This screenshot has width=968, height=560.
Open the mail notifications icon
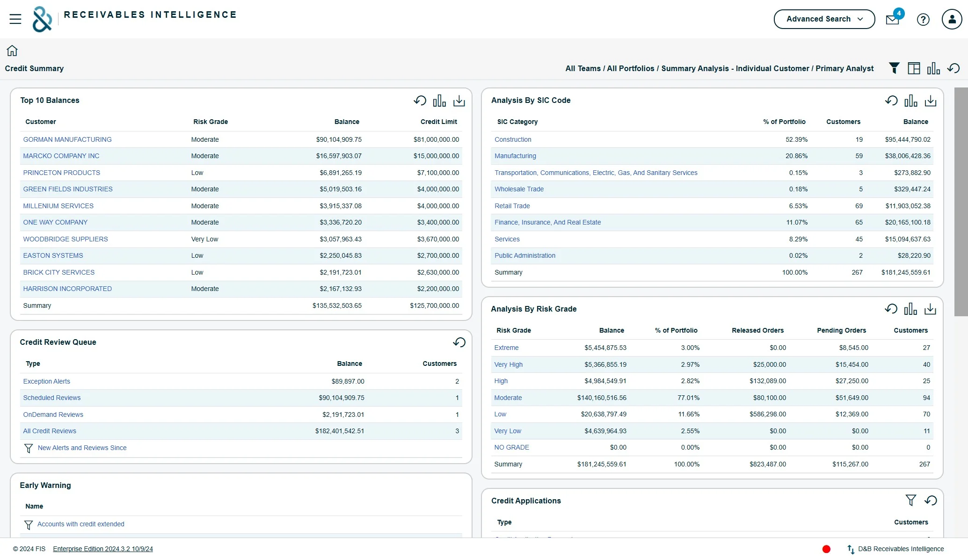[x=893, y=20]
